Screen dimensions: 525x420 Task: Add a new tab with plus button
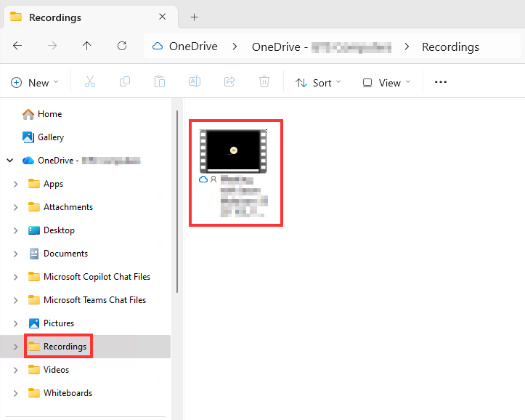point(194,17)
